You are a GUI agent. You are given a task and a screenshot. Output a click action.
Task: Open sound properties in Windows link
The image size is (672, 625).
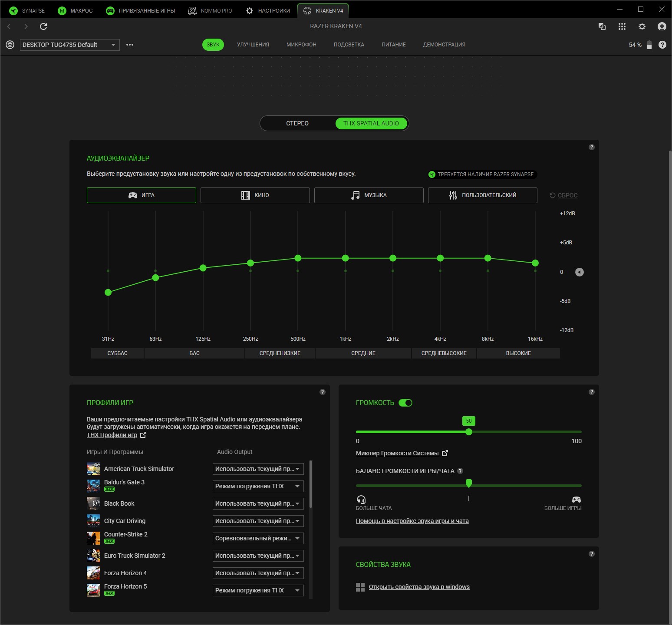click(x=419, y=587)
